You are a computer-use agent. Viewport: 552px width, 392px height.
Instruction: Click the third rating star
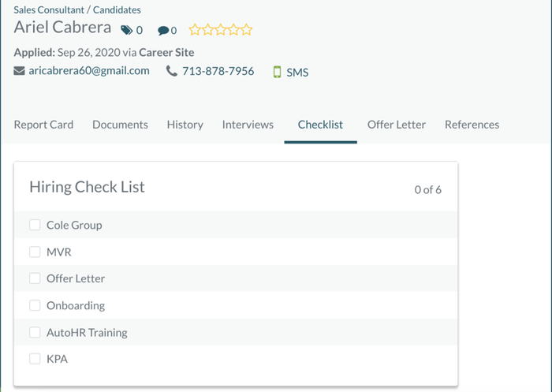(x=221, y=30)
